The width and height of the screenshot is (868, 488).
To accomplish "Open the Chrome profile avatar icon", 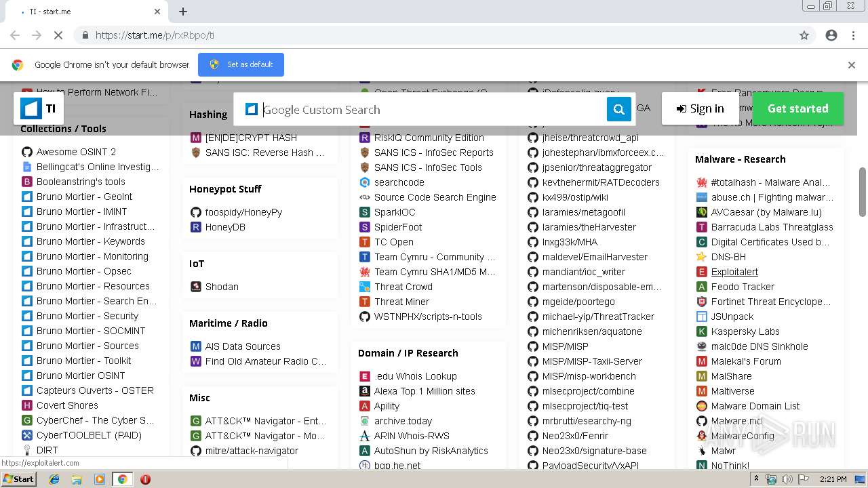I will coord(831,35).
